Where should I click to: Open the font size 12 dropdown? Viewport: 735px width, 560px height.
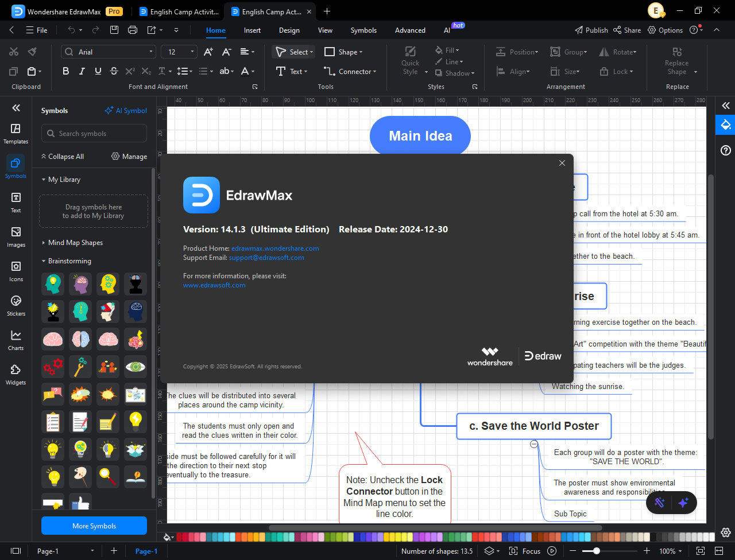[192, 52]
